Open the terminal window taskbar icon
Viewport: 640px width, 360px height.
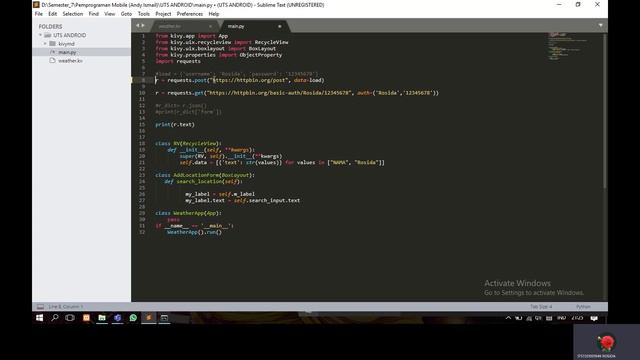click(x=164, y=318)
